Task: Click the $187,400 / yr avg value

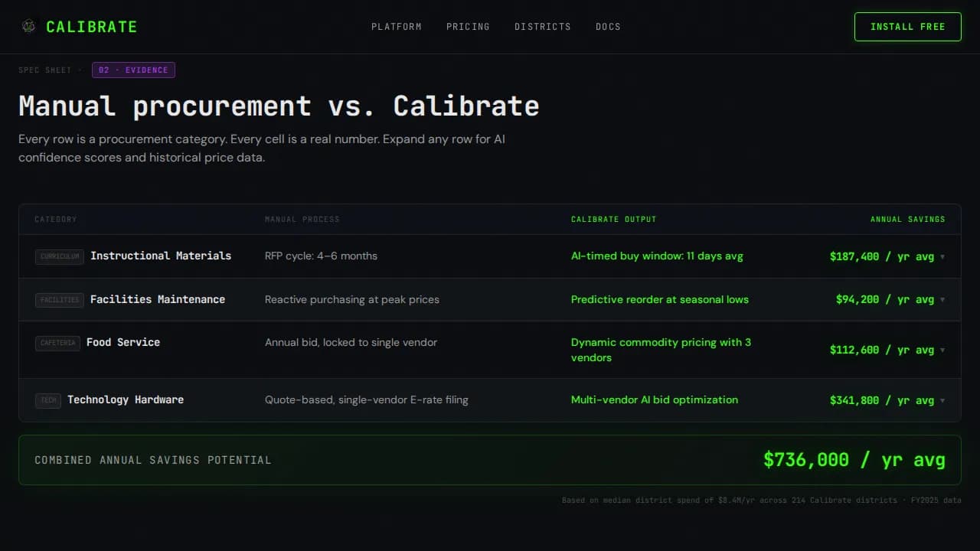Action: [882, 256]
